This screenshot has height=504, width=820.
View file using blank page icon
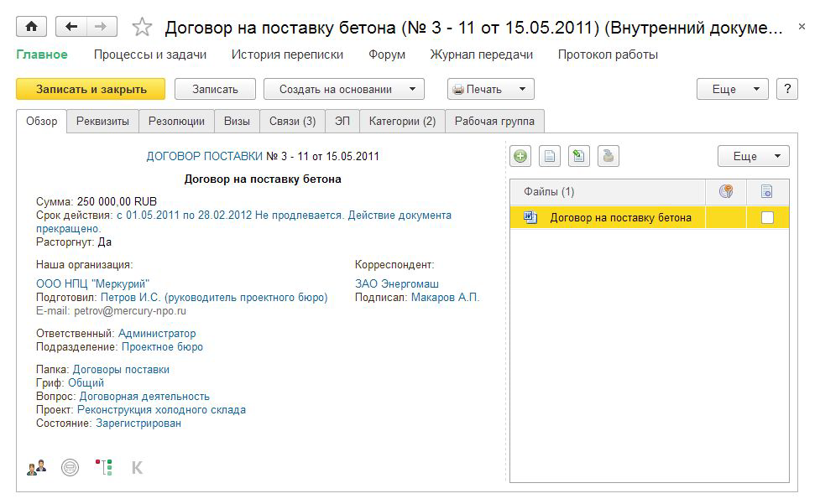pos(550,156)
